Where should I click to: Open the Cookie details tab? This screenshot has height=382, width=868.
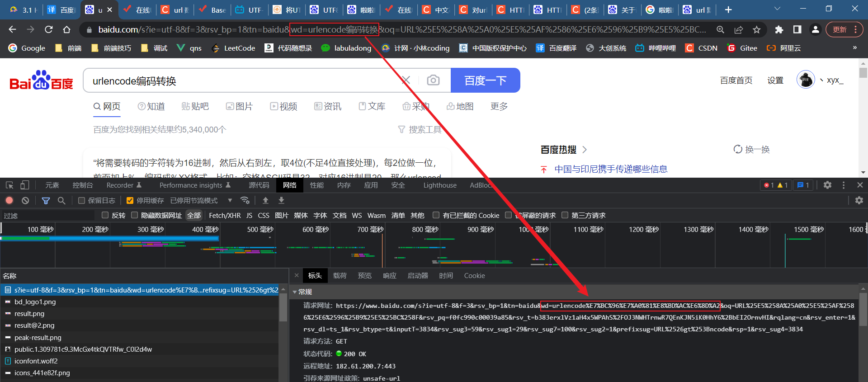tap(474, 275)
